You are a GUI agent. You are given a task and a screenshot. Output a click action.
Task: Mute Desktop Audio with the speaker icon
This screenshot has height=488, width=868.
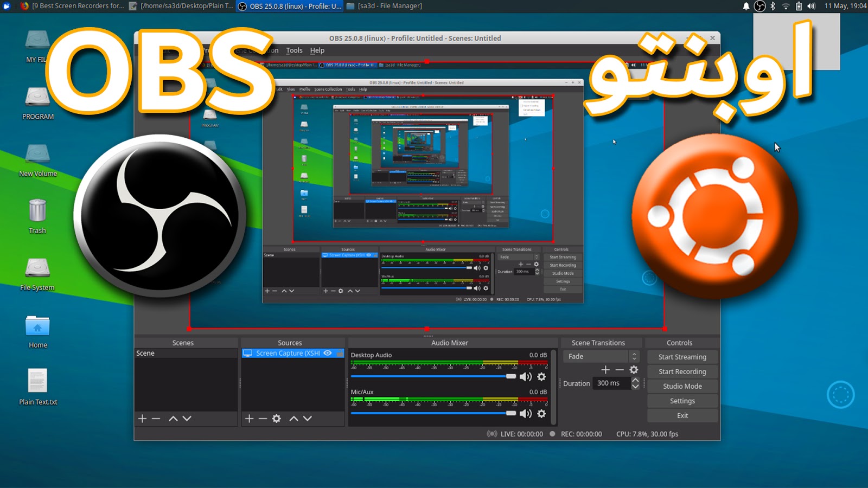coord(526,377)
